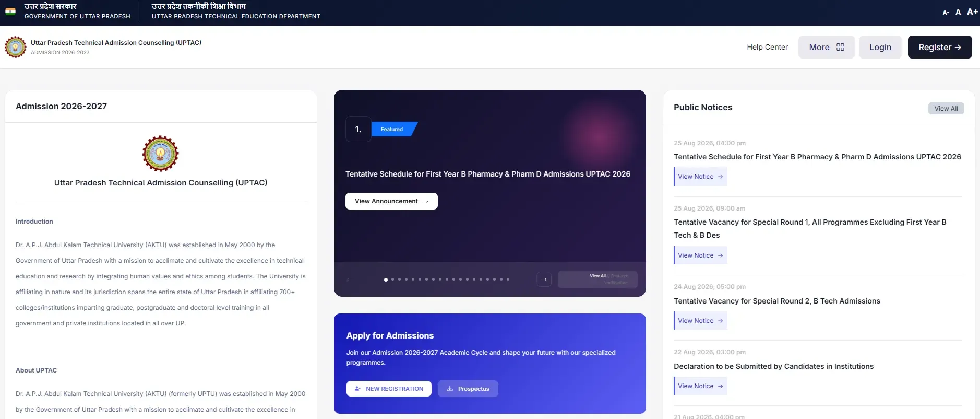This screenshot has width=980, height=419.
Task: Click the first active carousel dot
Action: click(386, 280)
